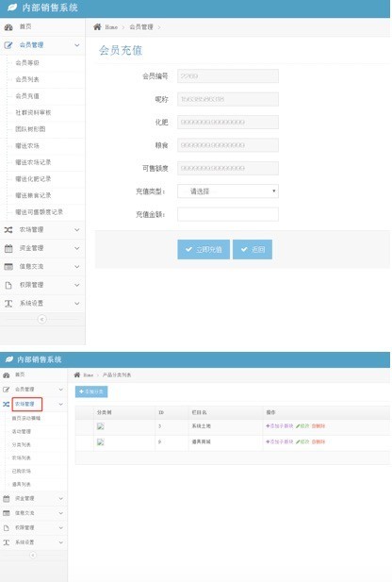This screenshot has width=392, height=582.
Task: Click 修改 in the 道具商城 row
Action: (x=302, y=441)
